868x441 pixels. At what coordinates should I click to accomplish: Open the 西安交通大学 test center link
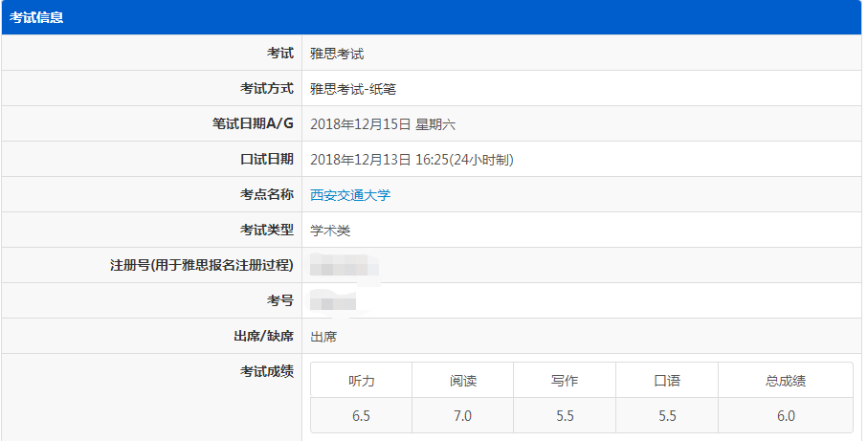coord(350,195)
